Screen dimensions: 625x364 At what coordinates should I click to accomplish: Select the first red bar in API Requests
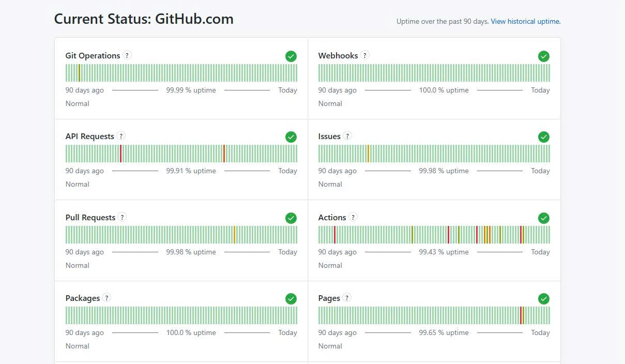[x=120, y=154]
